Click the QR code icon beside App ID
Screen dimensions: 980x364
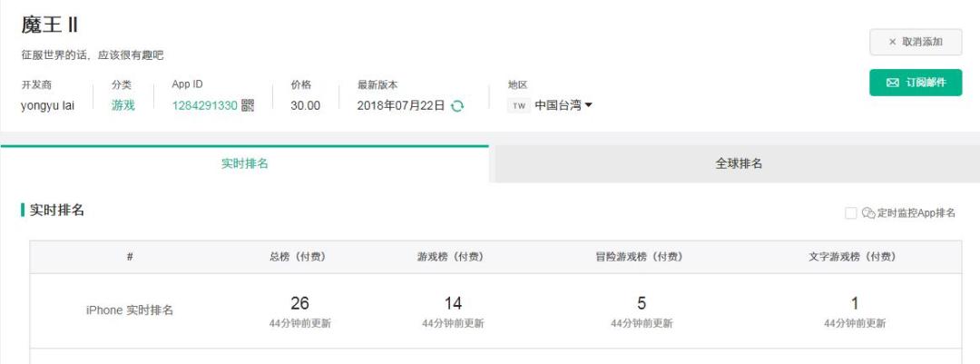pyautogui.click(x=248, y=105)
